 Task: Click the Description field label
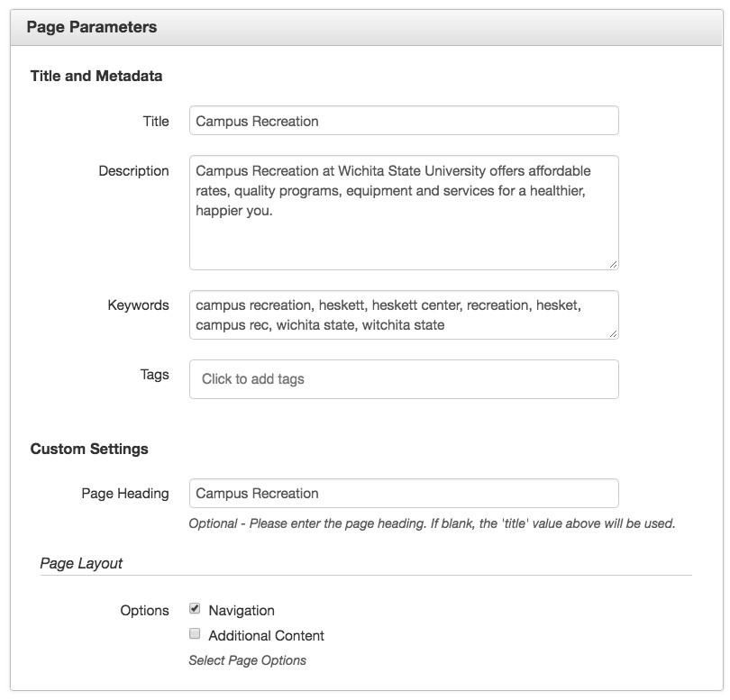(x=133, y=171)
